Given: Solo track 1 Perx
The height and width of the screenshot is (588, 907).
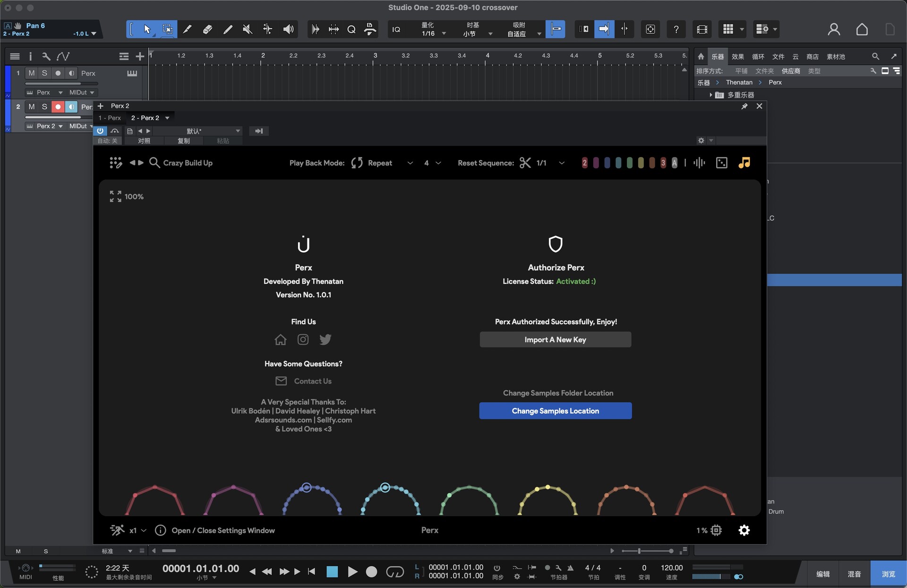Looking at the screenshot, I should tap(44, 73).
